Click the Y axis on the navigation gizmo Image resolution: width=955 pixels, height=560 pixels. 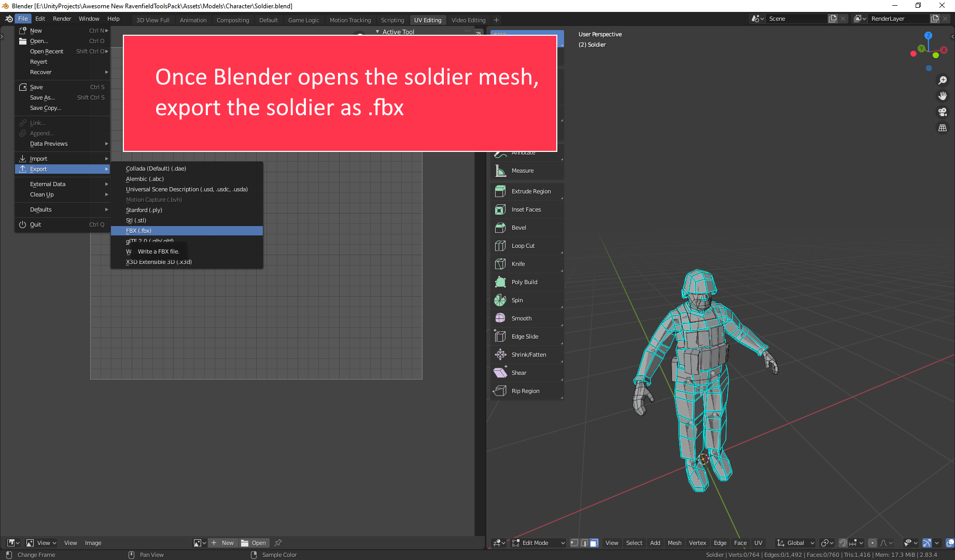921,48
